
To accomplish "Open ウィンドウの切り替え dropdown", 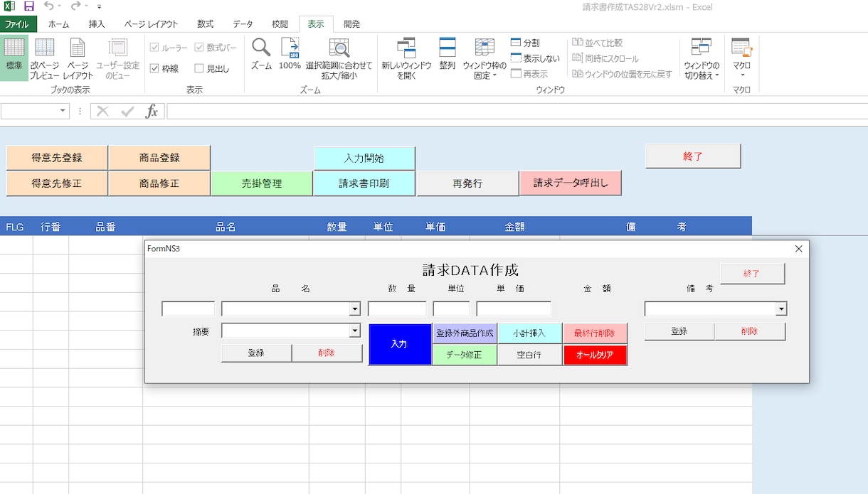I will [x=702, y=58].
